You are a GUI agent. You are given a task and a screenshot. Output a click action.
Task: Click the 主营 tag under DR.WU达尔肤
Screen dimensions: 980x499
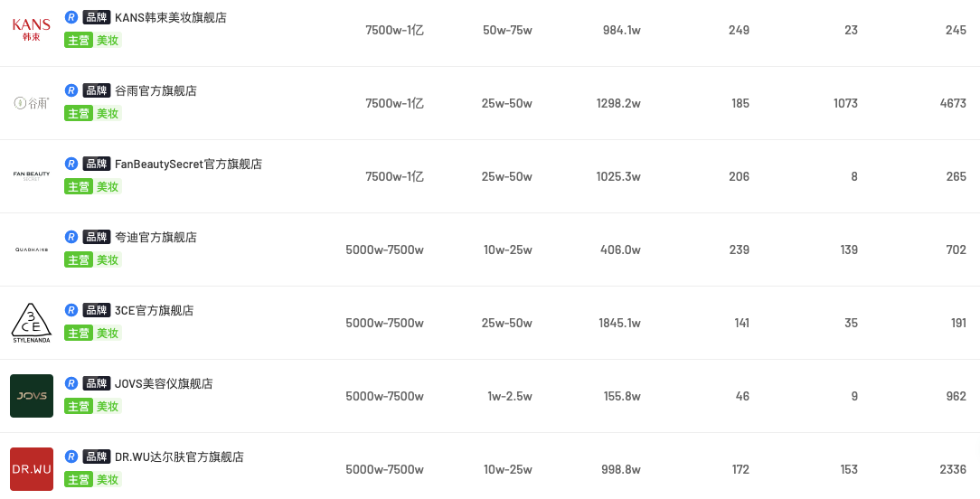tap(79, 479)
